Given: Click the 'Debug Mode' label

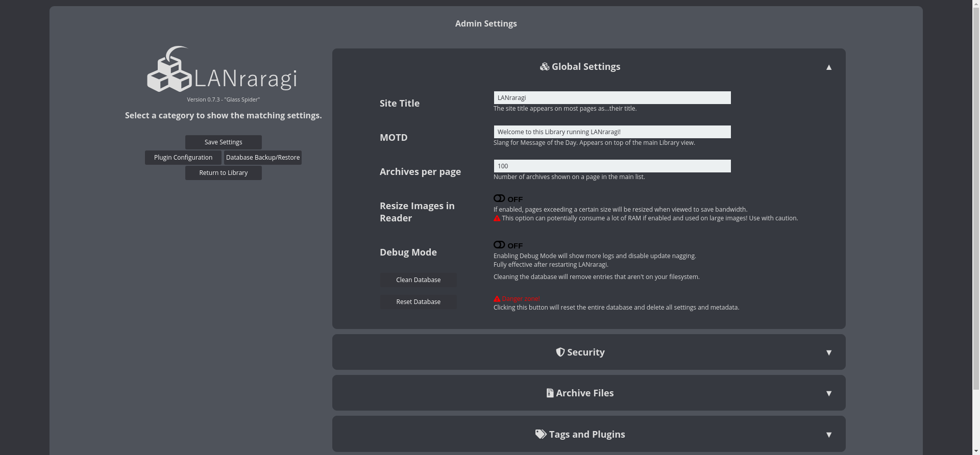Looking at the screenshot, I should point(408,252).
